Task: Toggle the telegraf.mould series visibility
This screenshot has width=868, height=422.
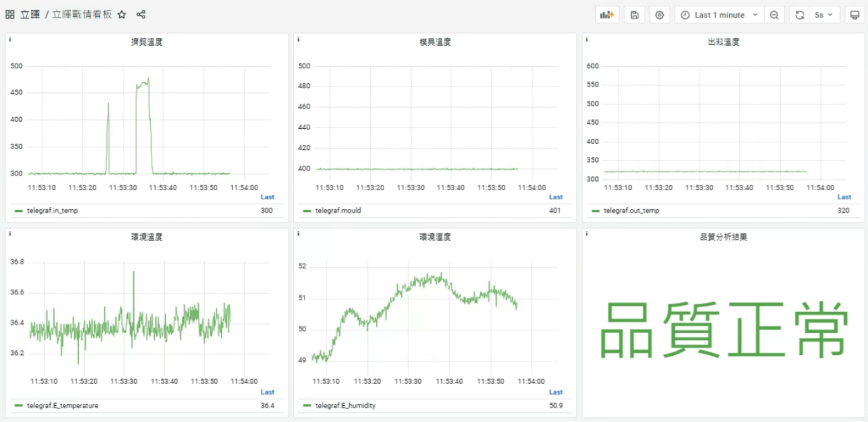Action: [x=338, y=211]
